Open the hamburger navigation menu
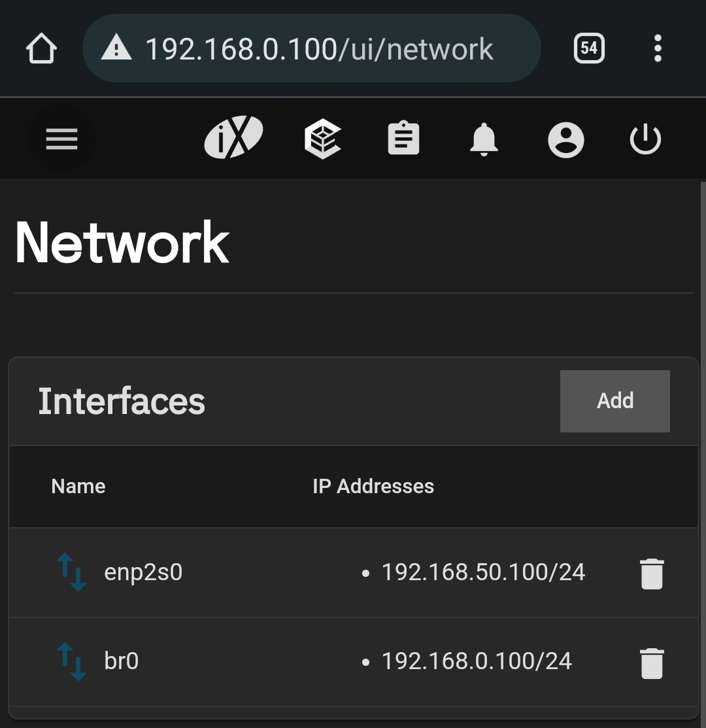 [61, 139]
